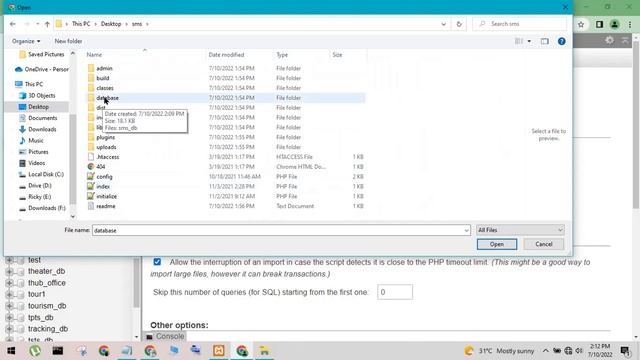This screenshot has height=360, width=640.
Task: Change view layout icon in dialog toolbar
Action: pos(519,41)
